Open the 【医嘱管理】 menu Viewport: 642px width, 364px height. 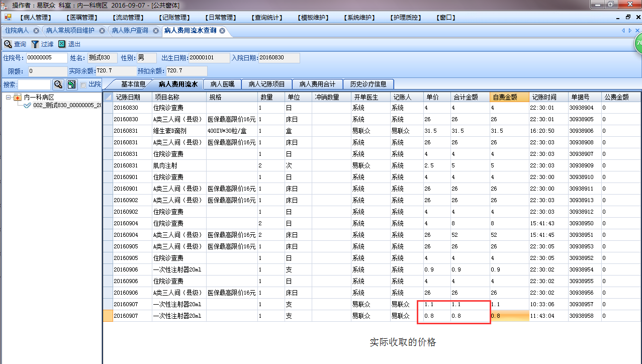click(81, 18)
